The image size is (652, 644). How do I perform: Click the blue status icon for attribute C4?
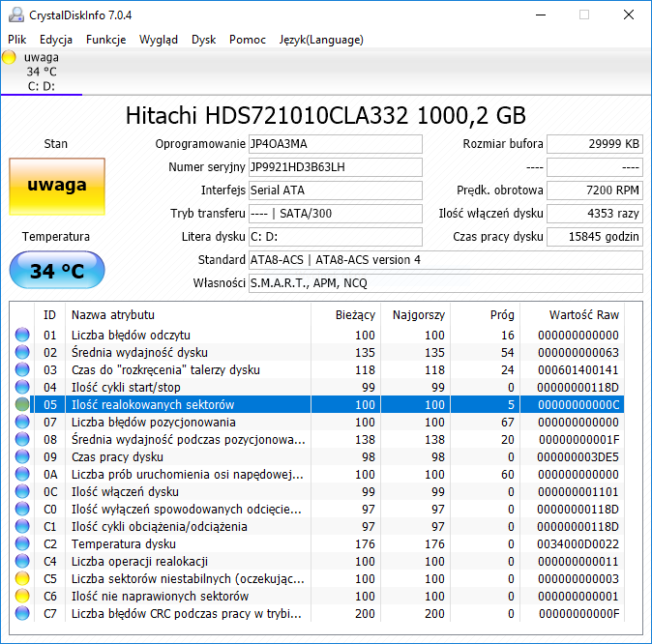pyautogui.click(x=22, y=561)
